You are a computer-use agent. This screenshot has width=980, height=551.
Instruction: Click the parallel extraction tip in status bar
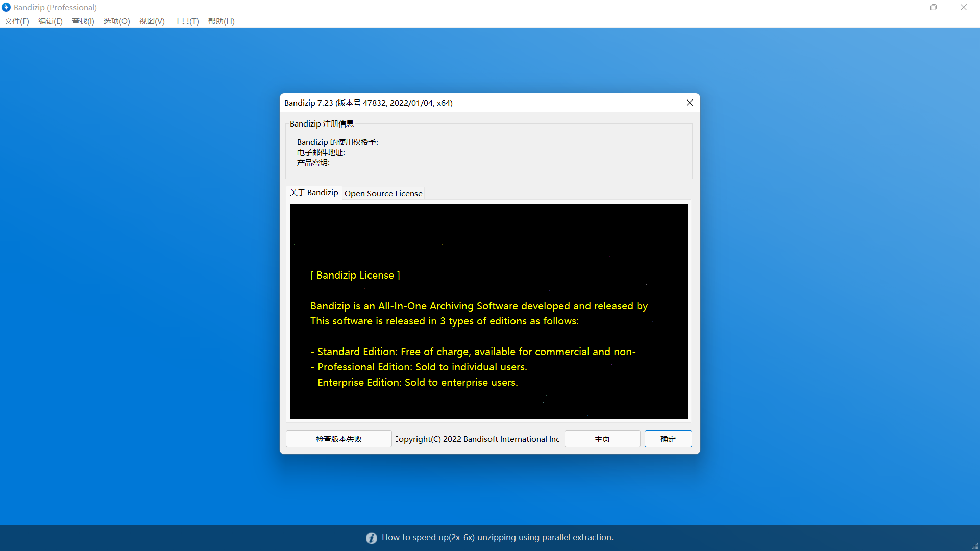tap(498, 537)
